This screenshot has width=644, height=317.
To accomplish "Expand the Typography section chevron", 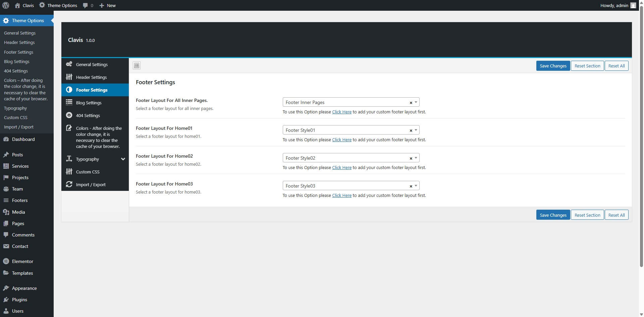I will coord(123,159).
